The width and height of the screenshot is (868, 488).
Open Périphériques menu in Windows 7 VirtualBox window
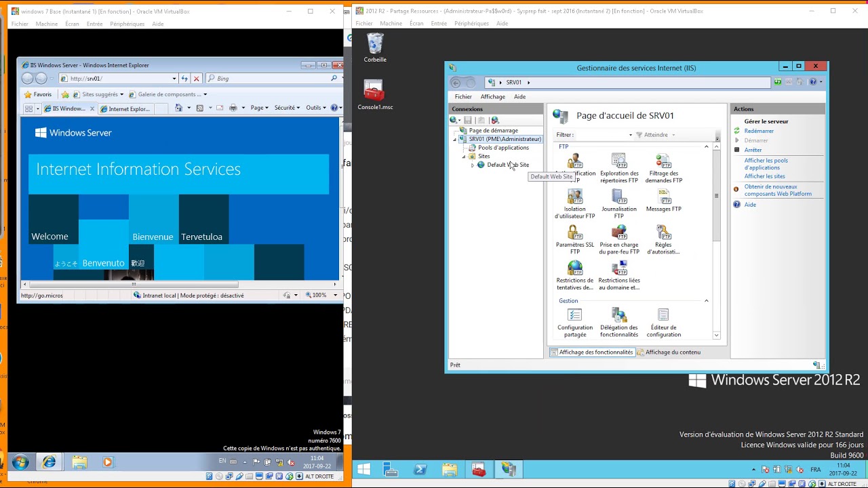(127, 24)
